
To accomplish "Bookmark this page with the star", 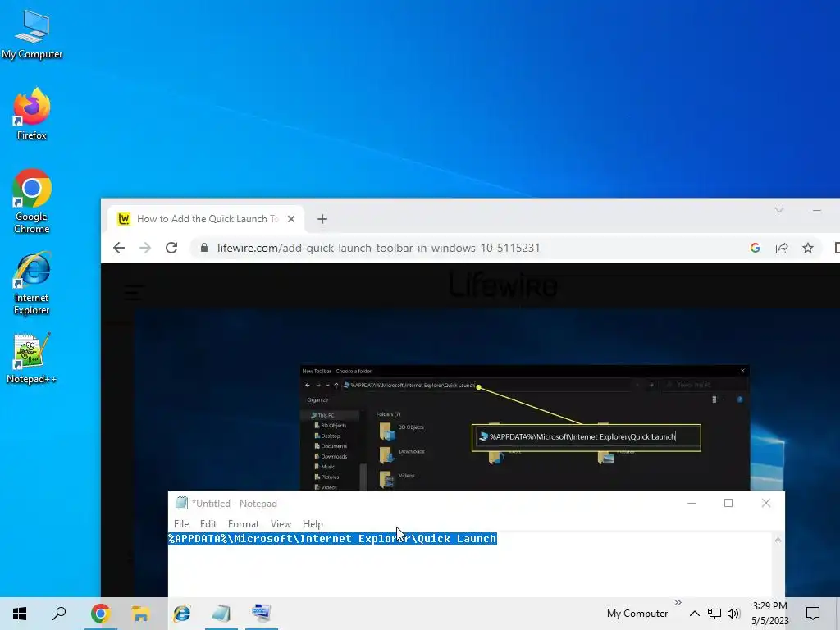I will [x=808, y=248].
